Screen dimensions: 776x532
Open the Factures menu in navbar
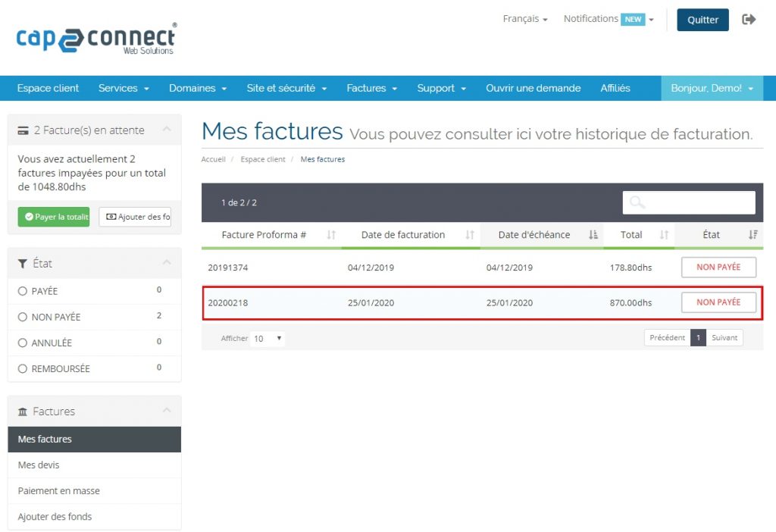[371, 88]
